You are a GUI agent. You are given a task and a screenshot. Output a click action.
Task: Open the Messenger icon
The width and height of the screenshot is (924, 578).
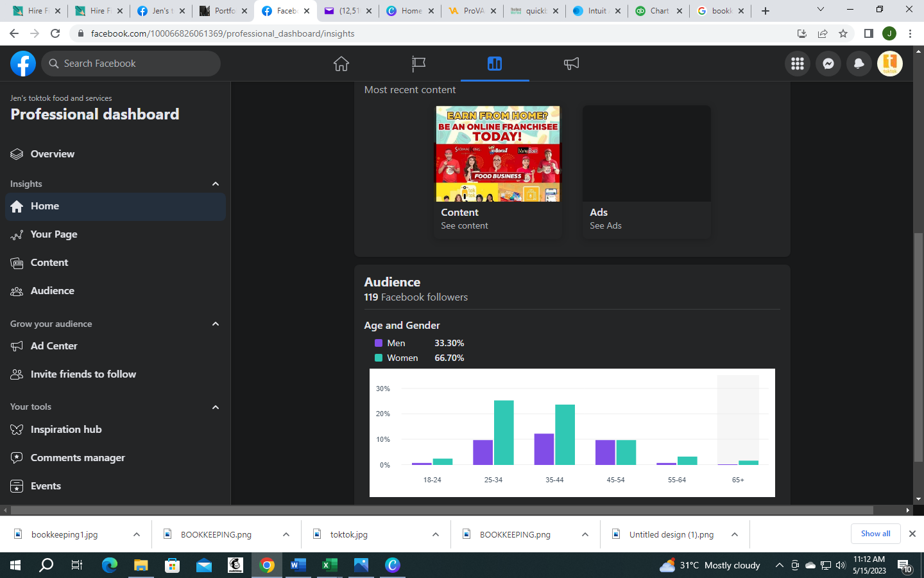(x=828, y=64)
